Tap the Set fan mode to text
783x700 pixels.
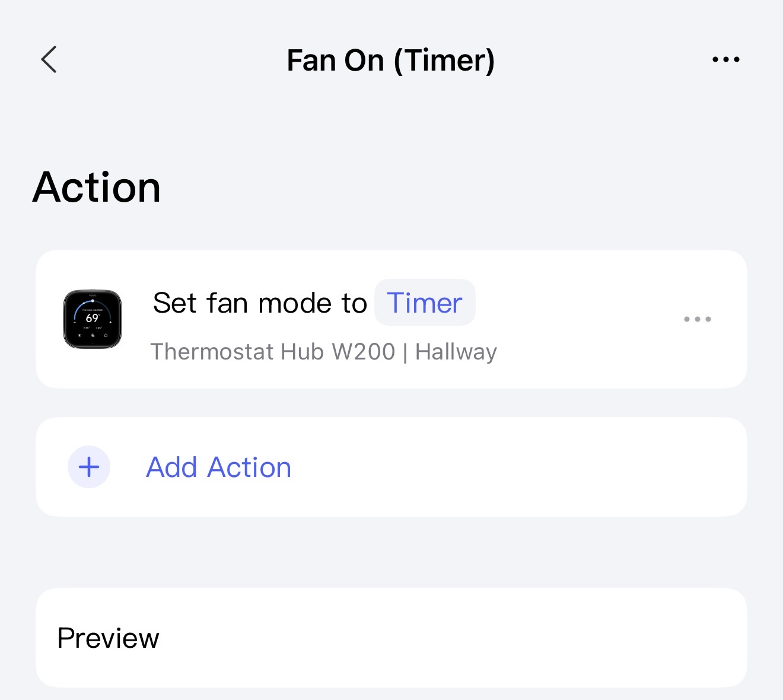[x=260, y=303]
